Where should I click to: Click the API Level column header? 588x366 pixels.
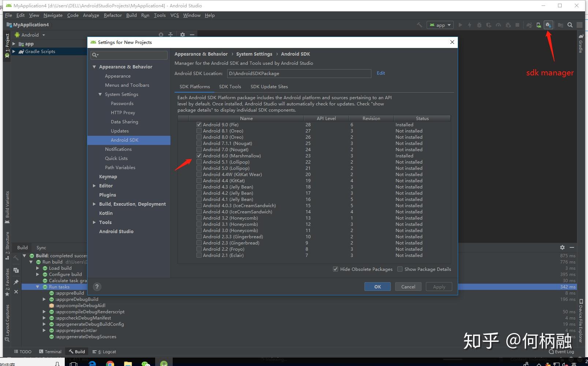click(326, 118)
